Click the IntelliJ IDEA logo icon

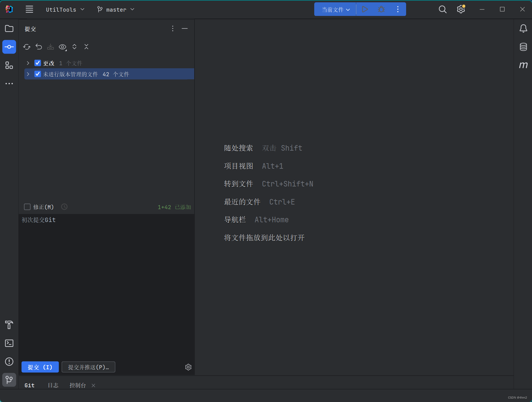[9, 9]
